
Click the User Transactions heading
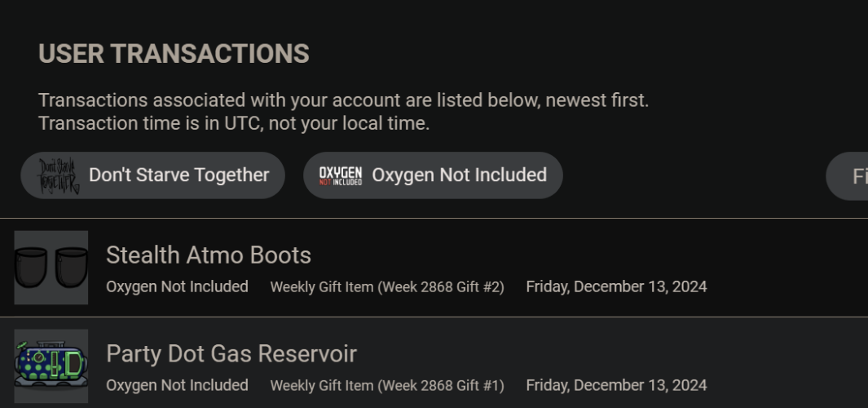pos(174,54)
